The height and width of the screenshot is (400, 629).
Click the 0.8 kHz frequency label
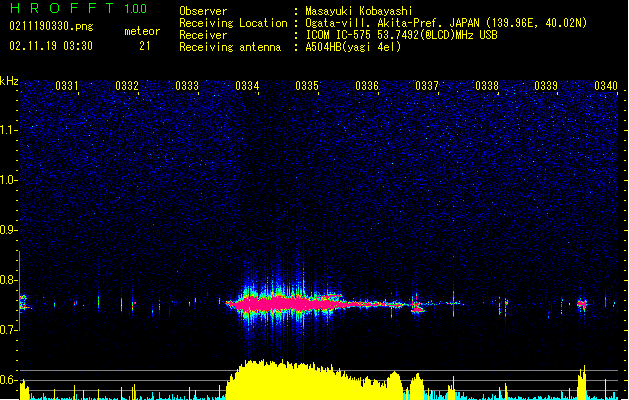(8, 280)
